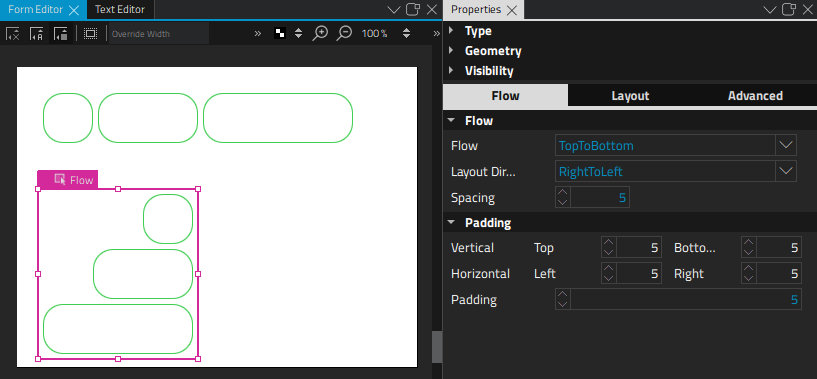Decrease the Left padding value
The image size is (817, 379).
tap(609, 278)
